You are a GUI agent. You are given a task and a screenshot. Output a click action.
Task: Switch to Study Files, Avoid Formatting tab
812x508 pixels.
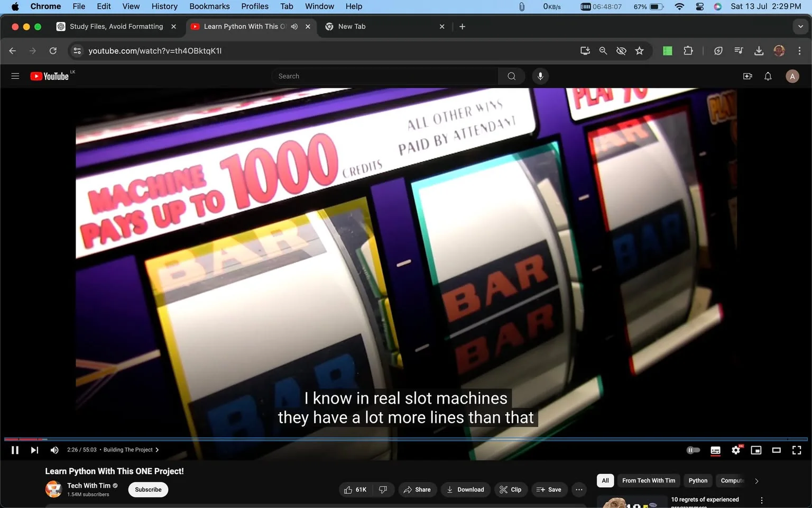coord(116,26)
